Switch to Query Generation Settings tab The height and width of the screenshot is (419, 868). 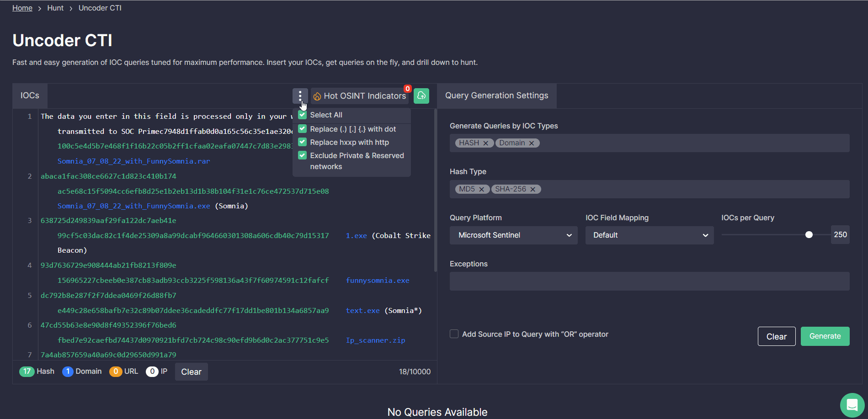tap(496, 95)
